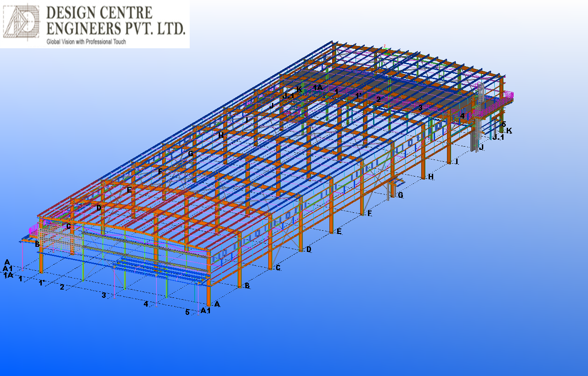The width and height of the screenshot is (588, 376).
Task: Pick ground-level grid label C on the right side
Action: 278,268
